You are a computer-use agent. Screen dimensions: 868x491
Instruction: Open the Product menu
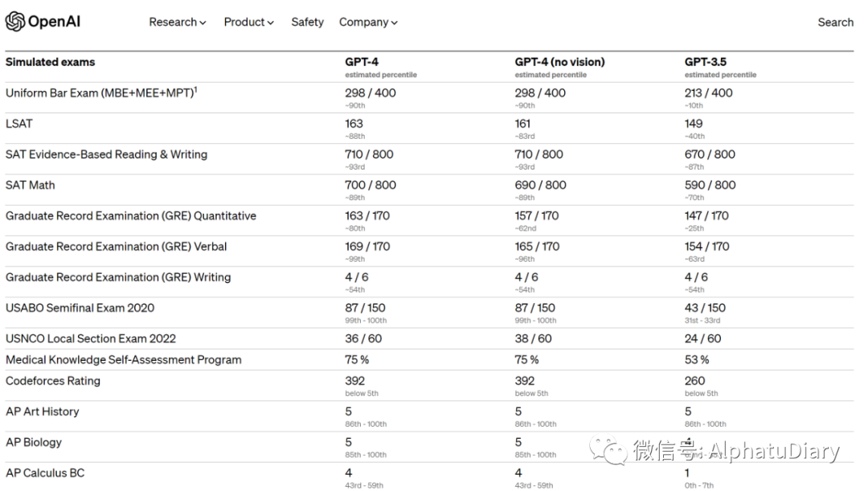(x=248, y=23)
